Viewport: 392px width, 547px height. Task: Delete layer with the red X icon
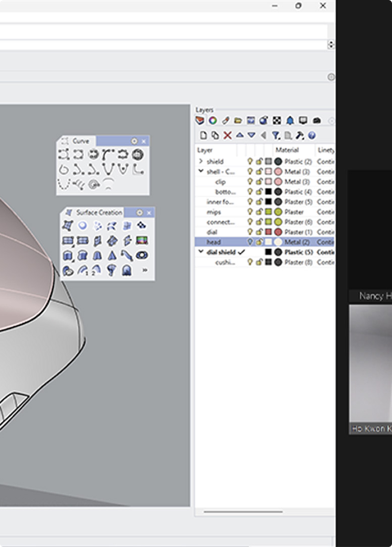[227, 135]
